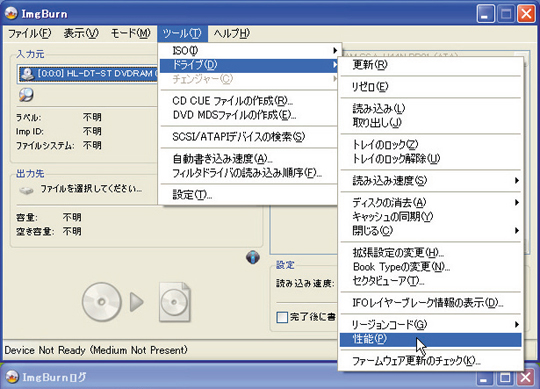Viewport: 540px width, 389px height.
Task: Choose DVD MDSファイルの作成(E)
Action: coord(249,115)
